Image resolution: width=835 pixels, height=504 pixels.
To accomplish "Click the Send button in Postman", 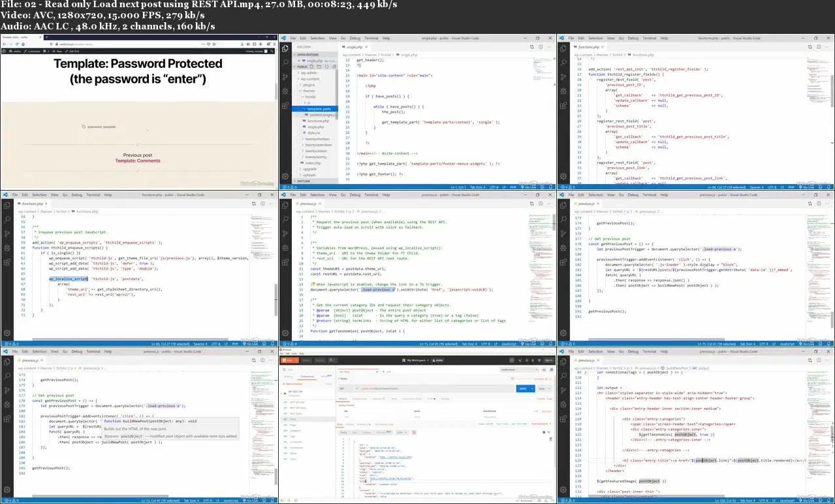I will (522, 388).
